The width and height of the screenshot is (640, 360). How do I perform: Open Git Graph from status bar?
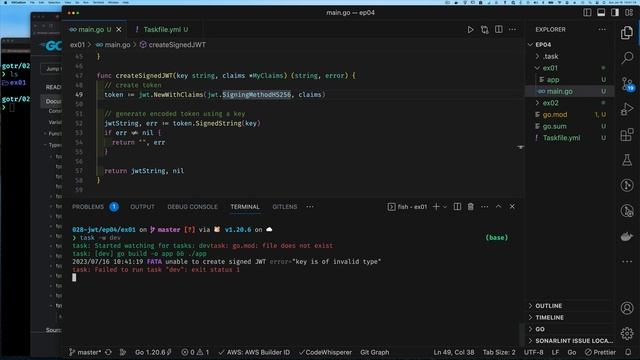[x=374, y=352]
